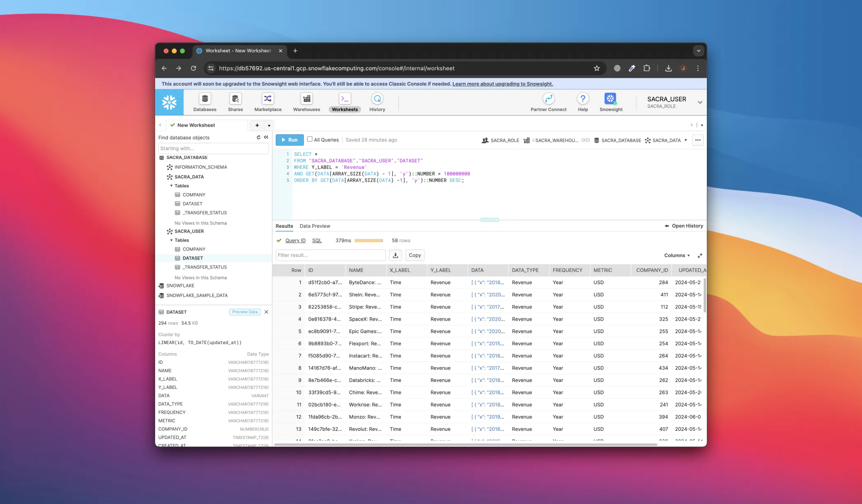862x504 pixels.
Task: Open the SACRA_USER role dropdown
Action: click(x=700, y=102)
